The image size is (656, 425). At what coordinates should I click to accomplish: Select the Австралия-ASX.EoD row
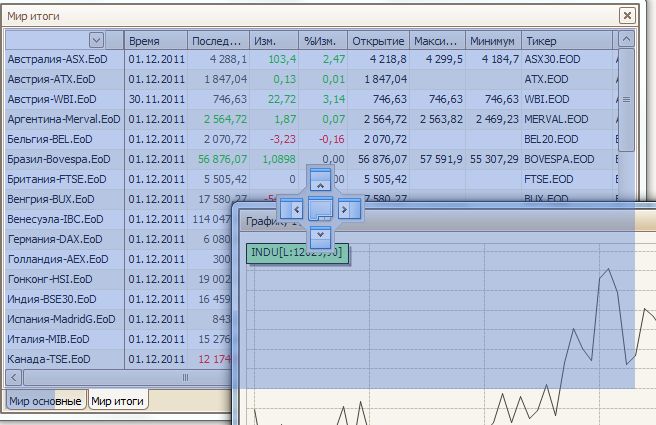pos(60,60)
